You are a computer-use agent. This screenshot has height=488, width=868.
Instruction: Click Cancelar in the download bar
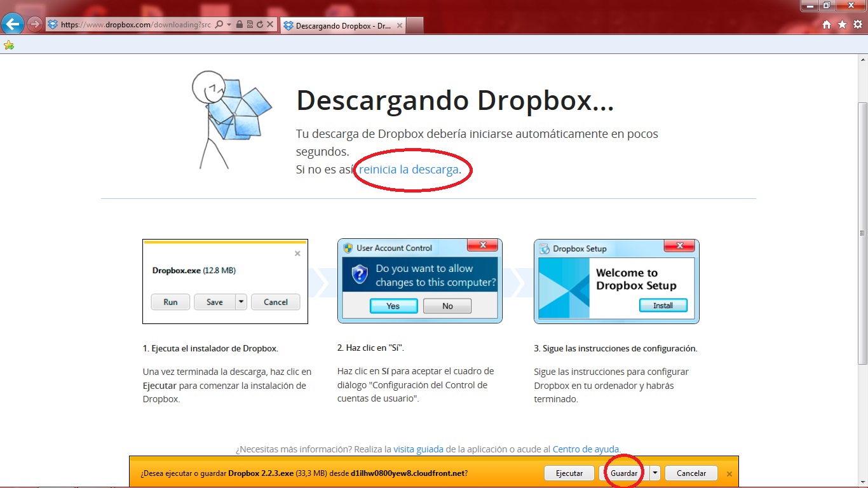[x=691, y=473]
